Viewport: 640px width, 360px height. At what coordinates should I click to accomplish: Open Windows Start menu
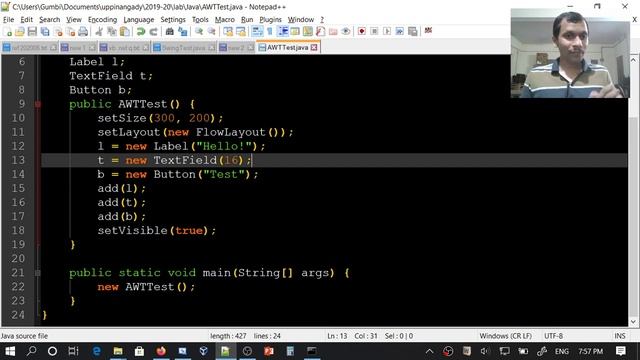10,351
